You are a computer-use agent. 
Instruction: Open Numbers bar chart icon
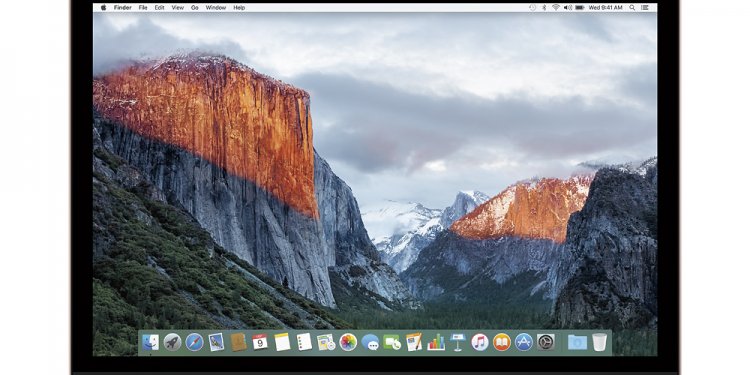pos(436,342)
